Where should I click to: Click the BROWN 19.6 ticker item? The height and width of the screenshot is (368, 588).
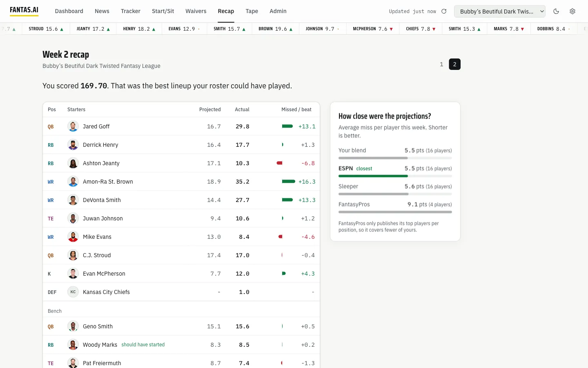point(276,29)
